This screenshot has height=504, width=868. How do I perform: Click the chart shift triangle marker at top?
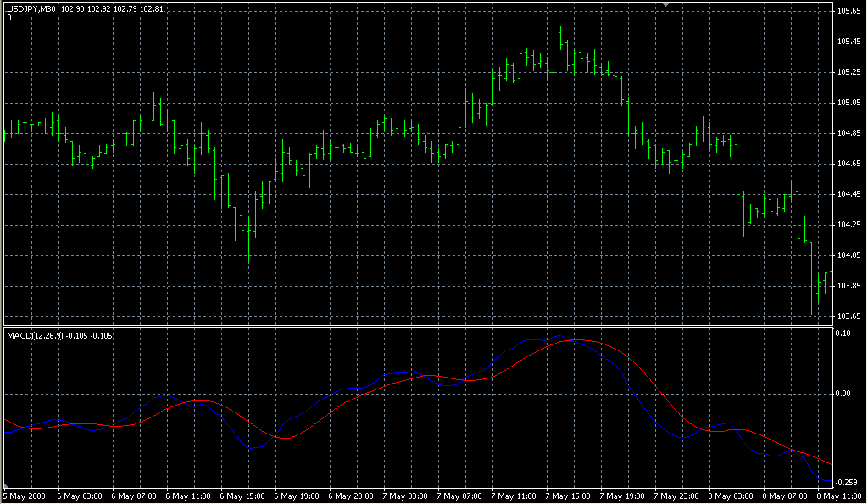point(666,5)
